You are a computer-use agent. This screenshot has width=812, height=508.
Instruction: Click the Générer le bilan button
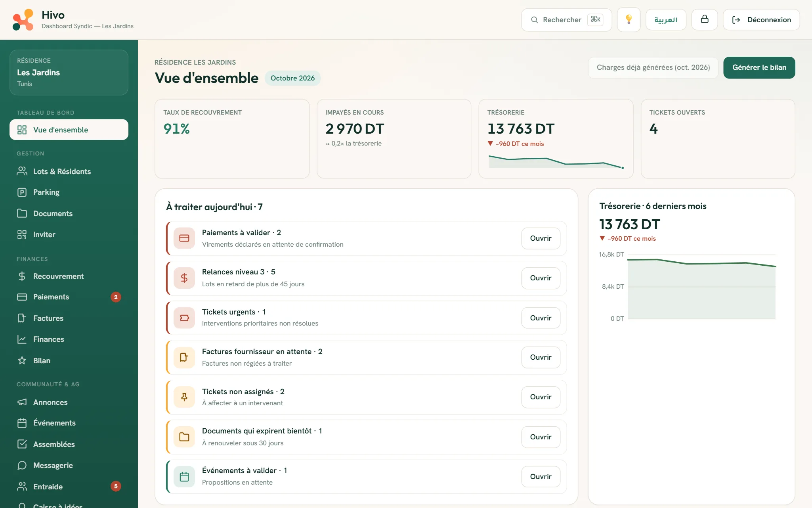click(x=759, y=67)
